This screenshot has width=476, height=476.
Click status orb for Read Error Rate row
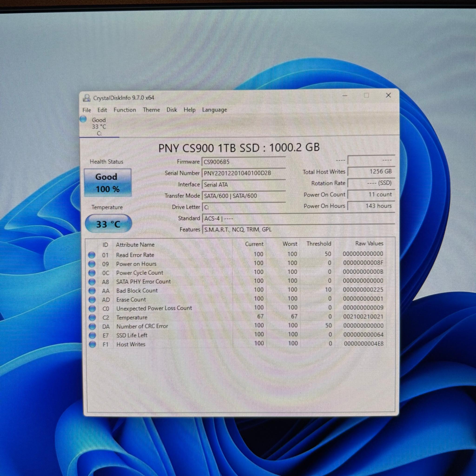click(92, 255)
